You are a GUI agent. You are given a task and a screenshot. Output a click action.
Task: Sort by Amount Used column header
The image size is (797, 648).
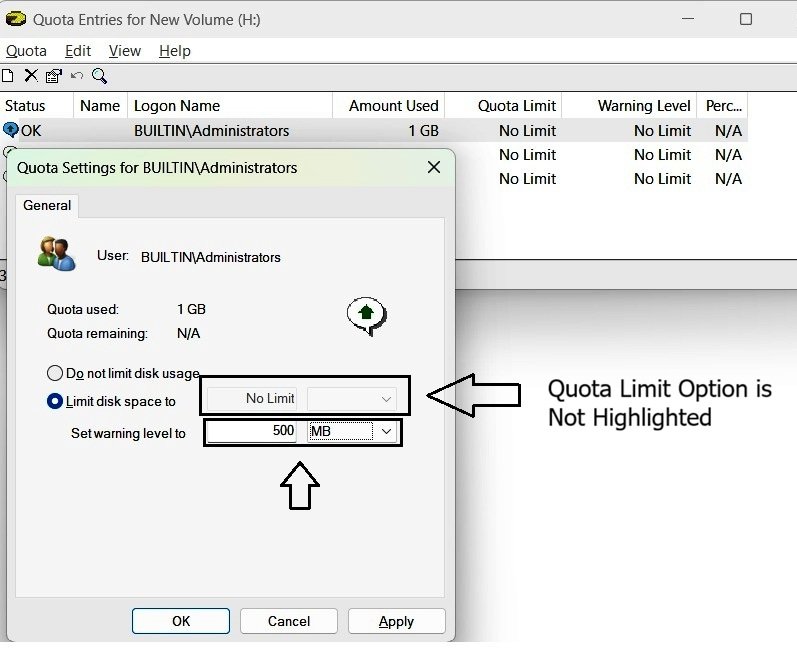388,106
